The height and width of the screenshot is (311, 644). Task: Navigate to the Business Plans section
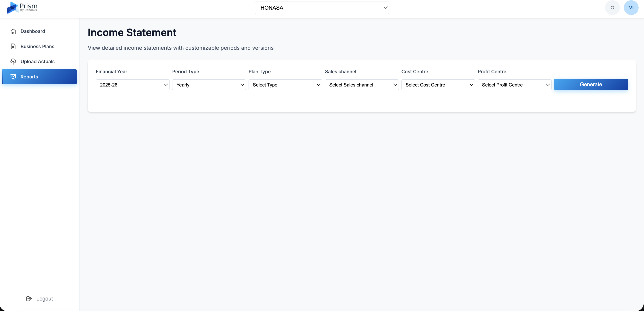pos(37,47)
